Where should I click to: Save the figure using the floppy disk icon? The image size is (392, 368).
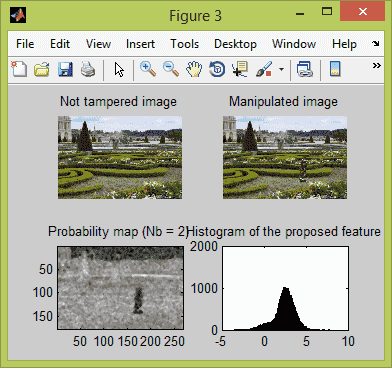[x=65, y=69]
